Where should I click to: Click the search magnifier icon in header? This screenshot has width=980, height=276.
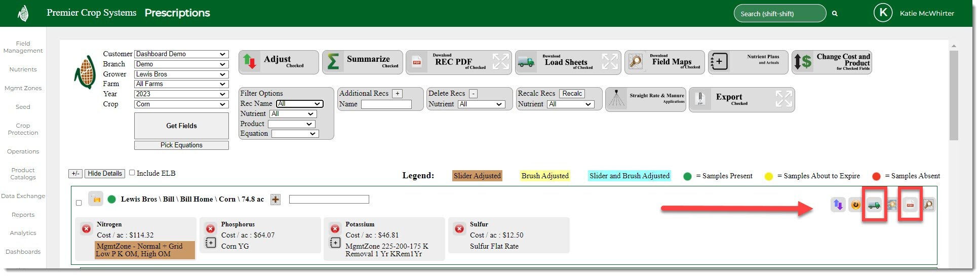[x=835, y=14]
